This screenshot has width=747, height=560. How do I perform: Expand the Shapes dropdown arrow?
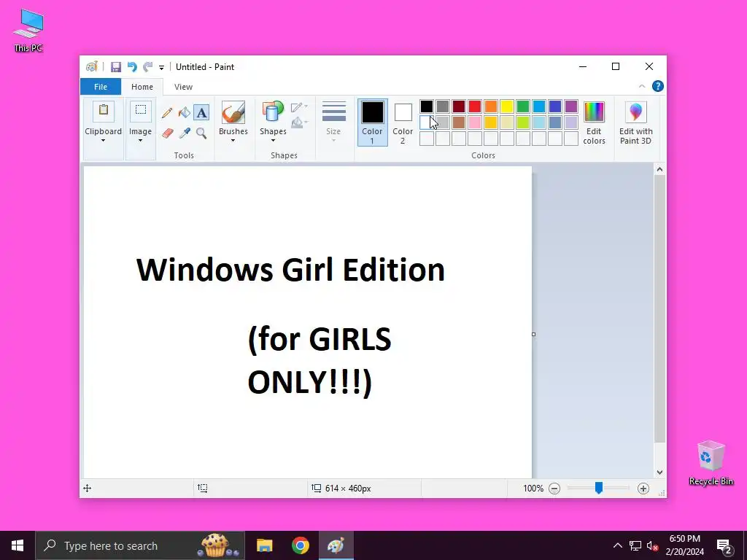(273, 141)
